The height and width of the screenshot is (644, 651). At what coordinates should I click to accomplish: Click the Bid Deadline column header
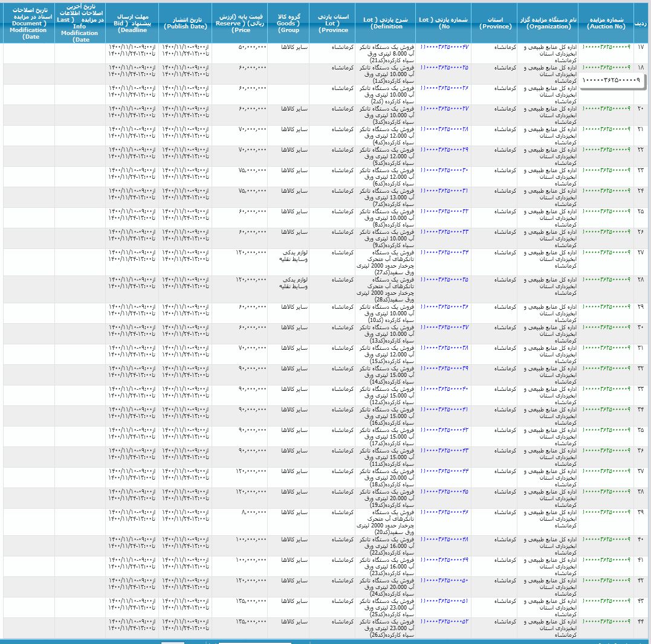[x=132, y=23]
